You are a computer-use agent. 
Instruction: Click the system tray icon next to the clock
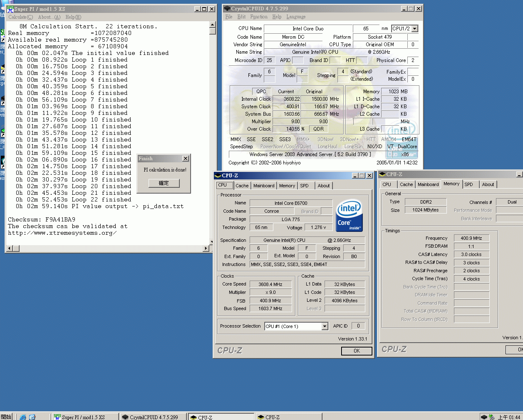click(x=491, y=417)
